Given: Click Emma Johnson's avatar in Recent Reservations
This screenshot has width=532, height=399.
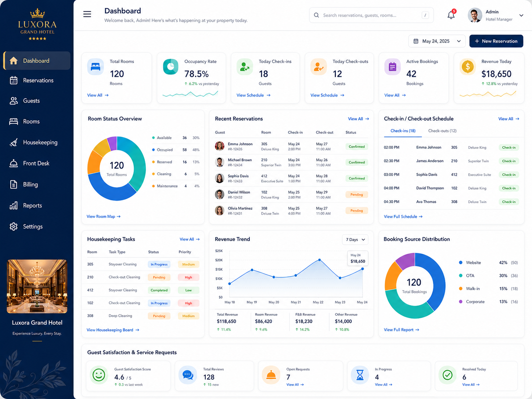Looking at the screenshot, I should click(x=220, y=146).
